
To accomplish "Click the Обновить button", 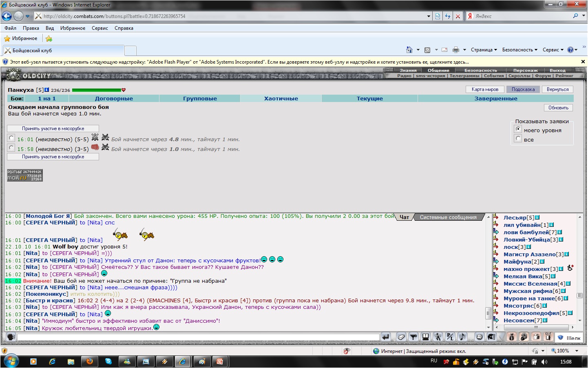I will coord(558,108).
